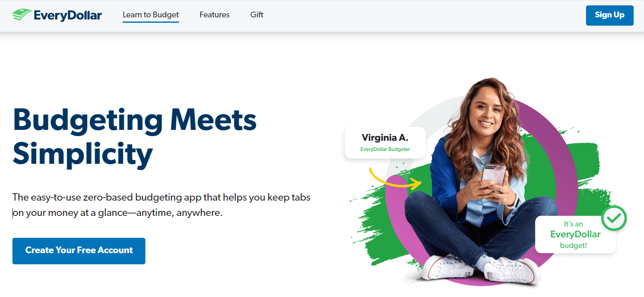
Task: Click the Sign Up button
Action: (610, 15)
